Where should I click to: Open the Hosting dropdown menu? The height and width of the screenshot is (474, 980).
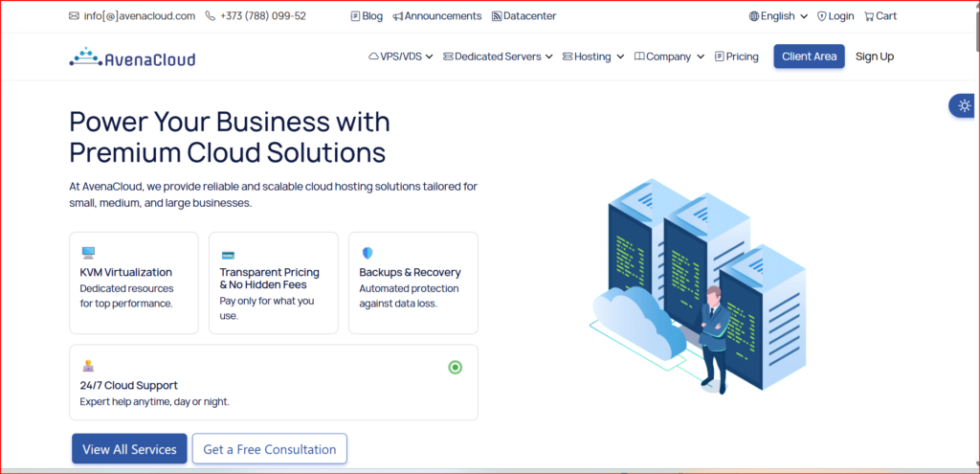click(x=593, y=56)
